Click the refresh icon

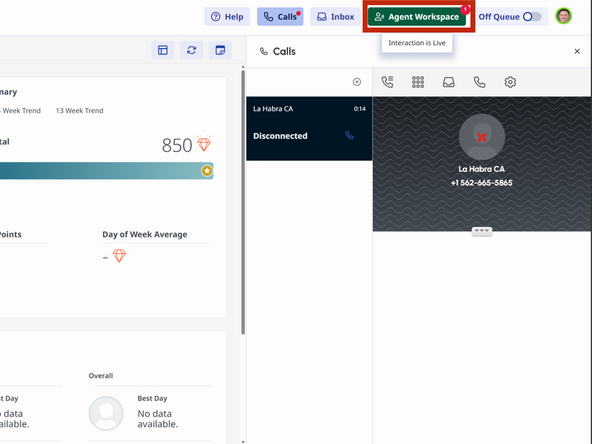[191, 50]
